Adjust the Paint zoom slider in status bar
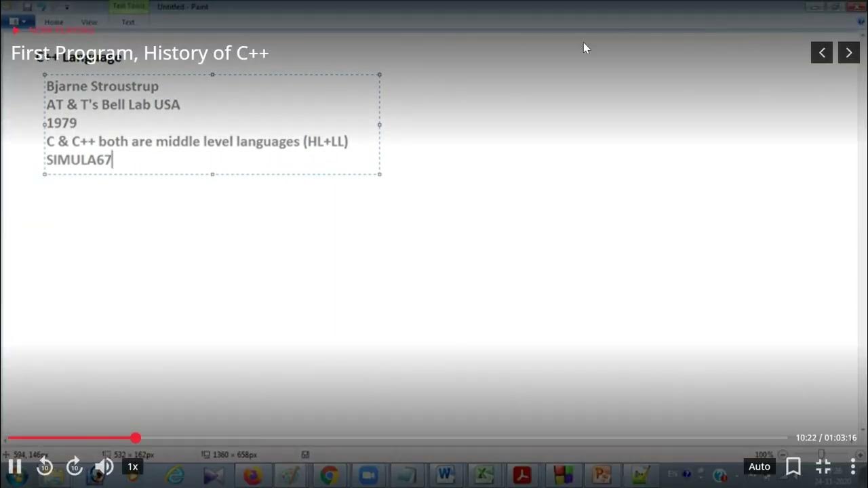Screen dimensions: 868x488 coord(821,454)
